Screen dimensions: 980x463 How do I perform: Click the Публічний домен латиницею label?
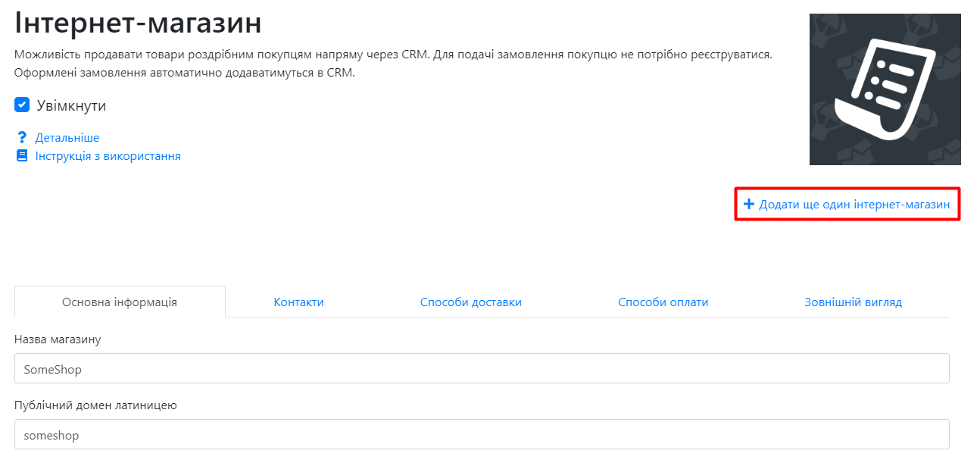[x=95, y=405]
